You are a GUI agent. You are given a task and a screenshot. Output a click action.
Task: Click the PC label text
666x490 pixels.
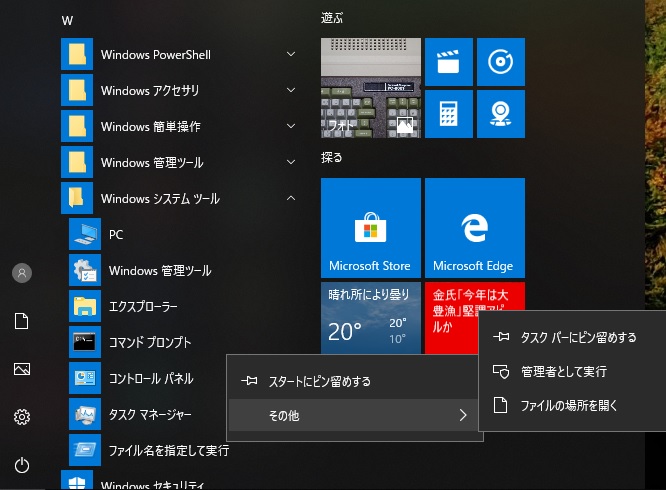[116, 234]
